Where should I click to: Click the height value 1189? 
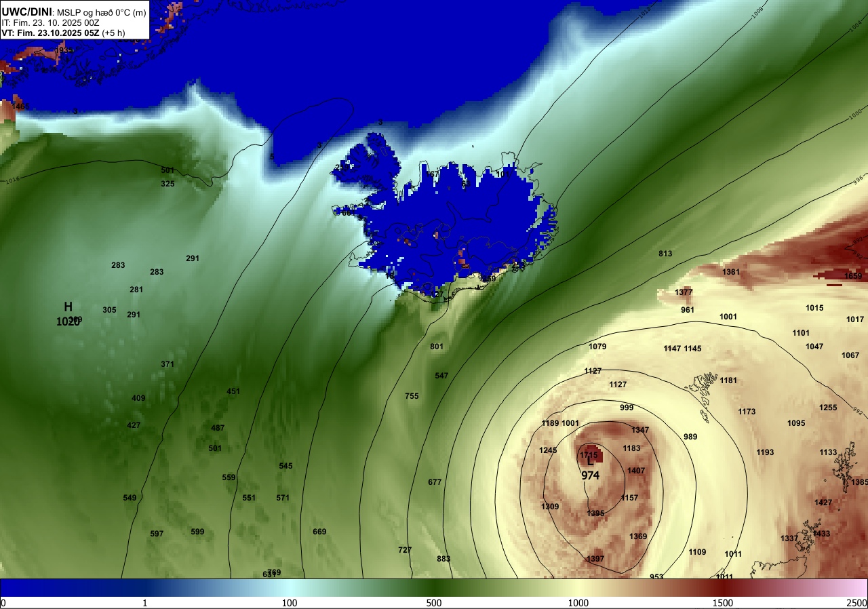click(x=550, y=423)
